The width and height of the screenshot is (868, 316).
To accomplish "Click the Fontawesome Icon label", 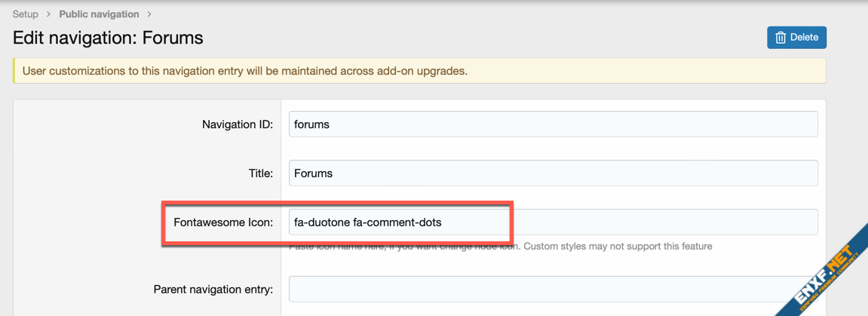I will pyautogui.click(x=222, y=222).
